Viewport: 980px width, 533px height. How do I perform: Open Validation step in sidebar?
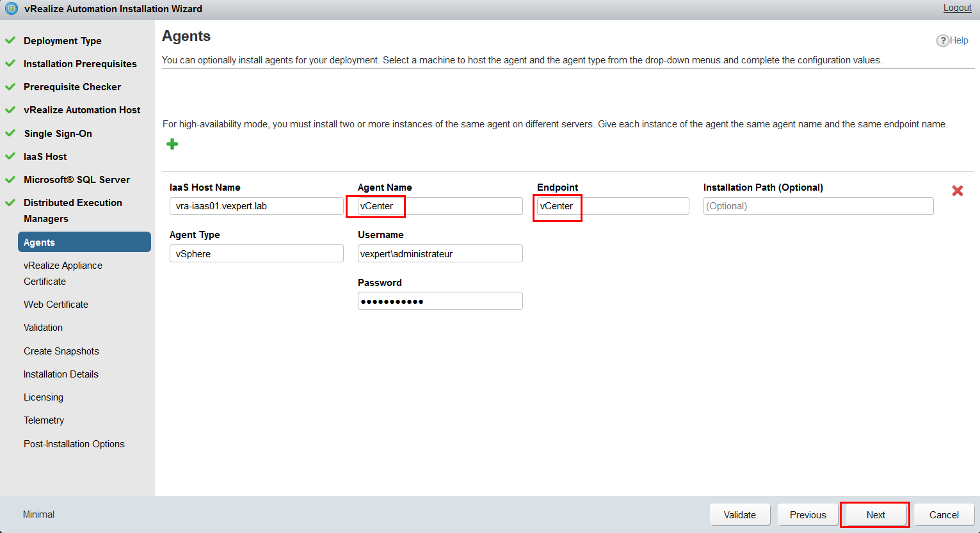pyautogui.click(x=43, y=328)
